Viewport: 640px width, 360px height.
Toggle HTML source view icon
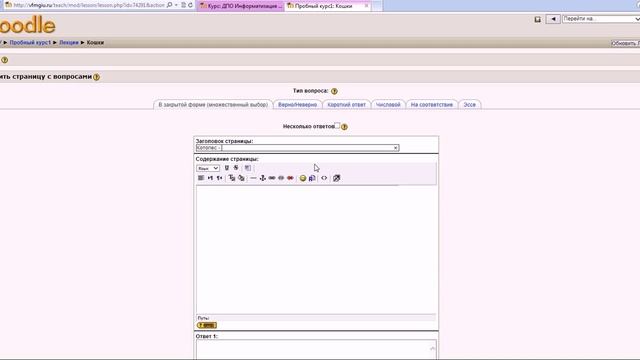(x=324, y=178)
